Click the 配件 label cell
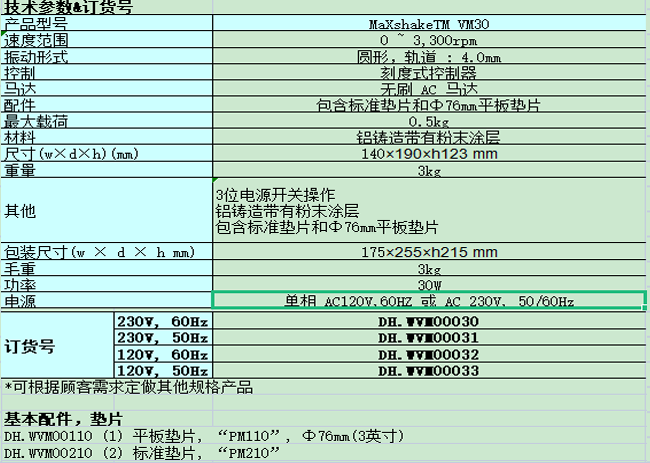 [107, 104]
